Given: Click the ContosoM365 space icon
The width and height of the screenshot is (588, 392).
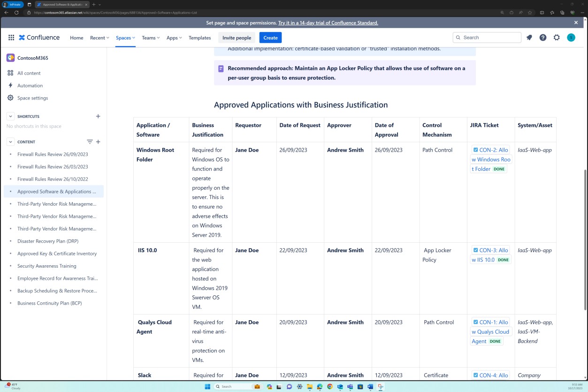Looking at the screenshot, I should tap(10, 58).
